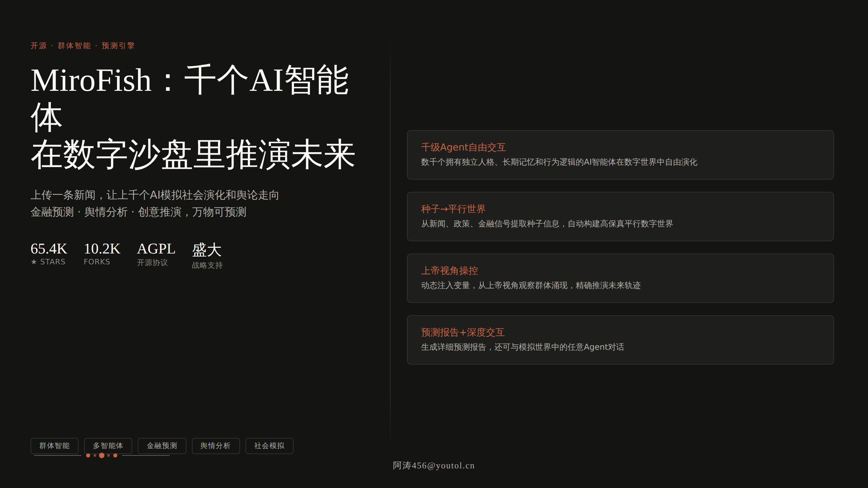Click the last orange pagination dot
This screenshot has width=868, height=488.
tap(115, 455)
